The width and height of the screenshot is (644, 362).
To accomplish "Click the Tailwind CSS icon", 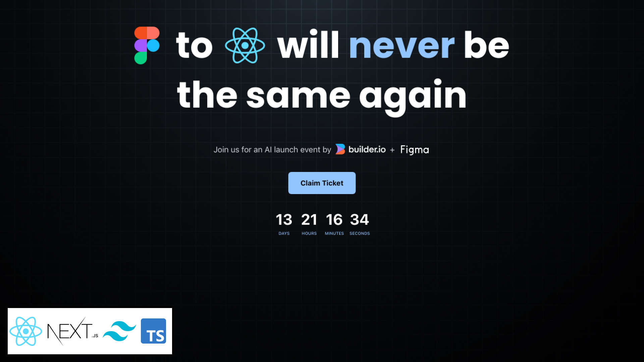I will (x=120, y=331).
